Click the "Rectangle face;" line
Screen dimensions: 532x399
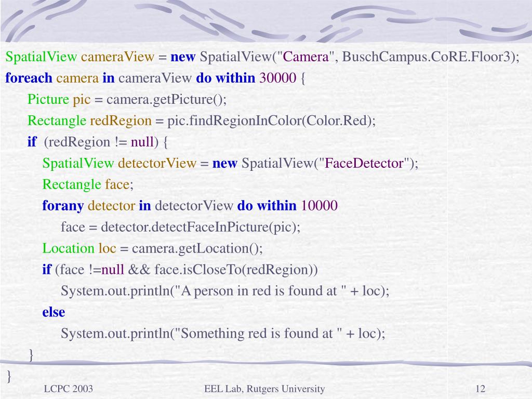coord(88,184)
